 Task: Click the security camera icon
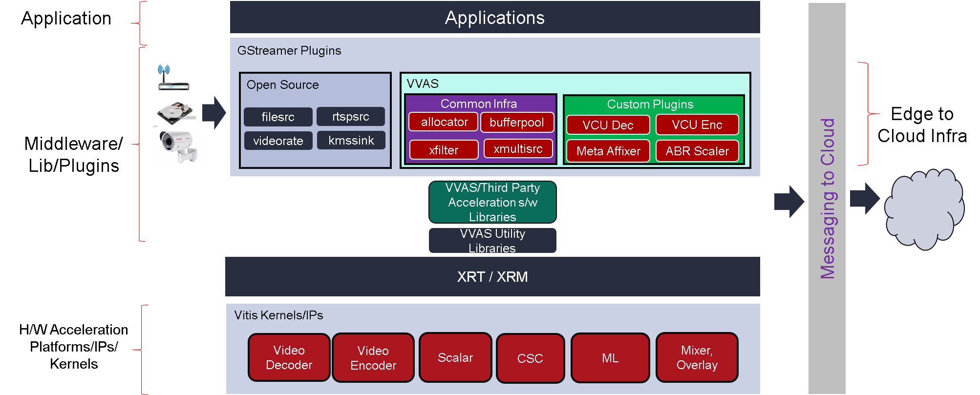[x=179, y=146]
